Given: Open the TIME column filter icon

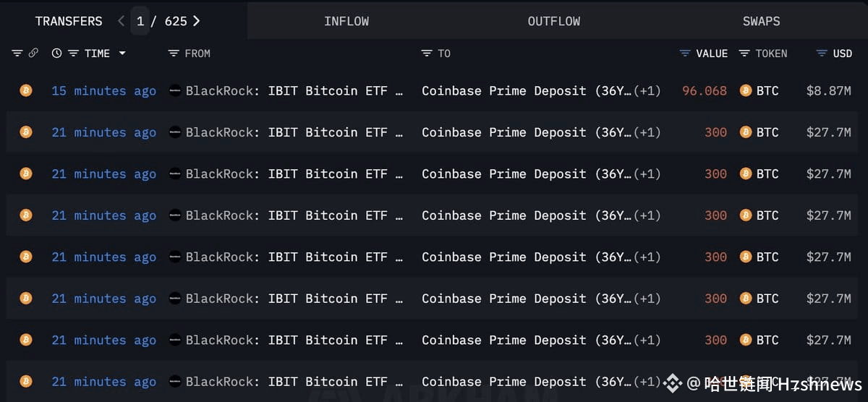Looking at the screenshot, I should (x=73, y=53).
